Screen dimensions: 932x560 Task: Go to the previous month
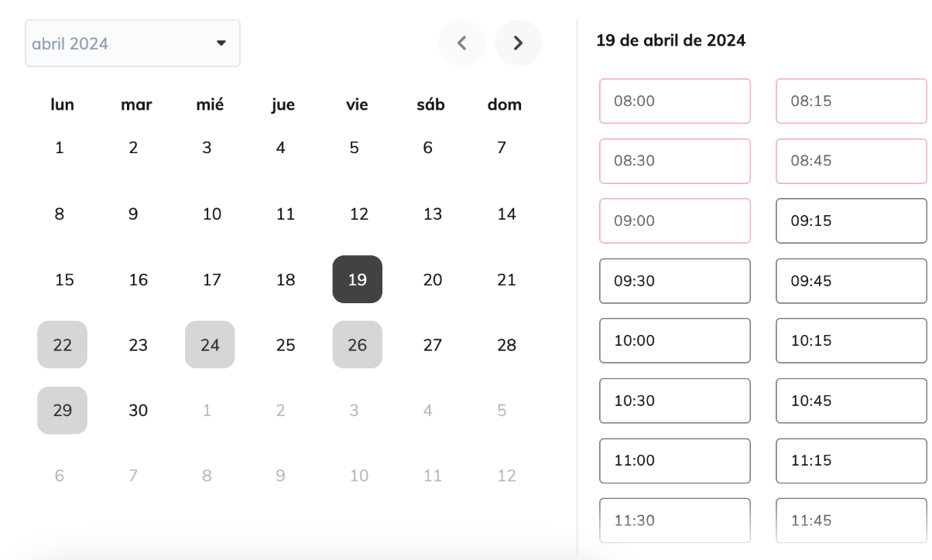coord(462,43)
